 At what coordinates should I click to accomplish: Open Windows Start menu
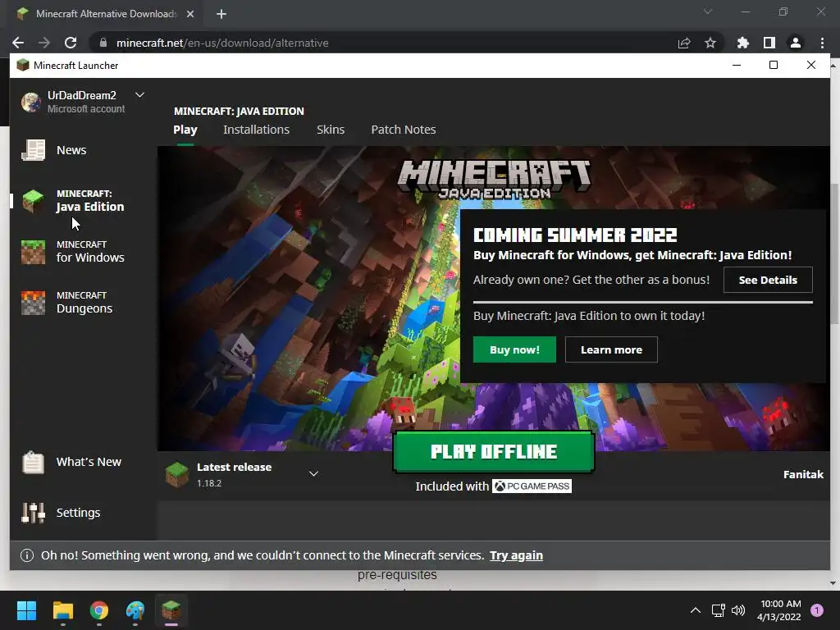(26, 610)
